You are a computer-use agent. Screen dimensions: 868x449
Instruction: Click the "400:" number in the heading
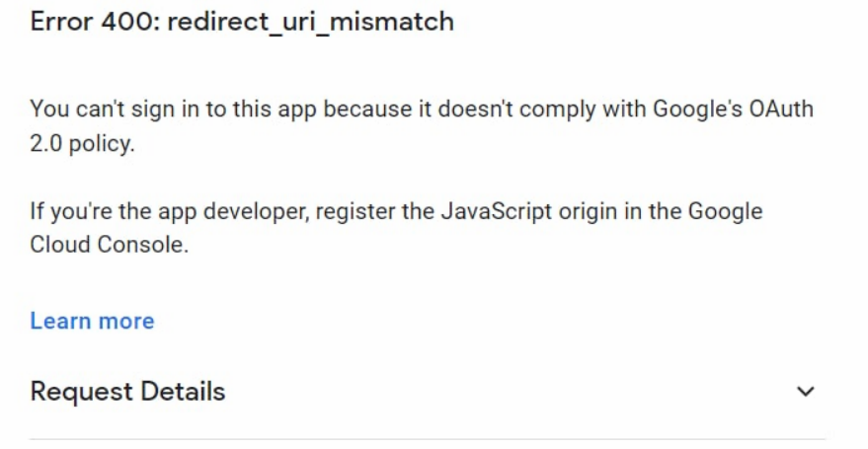[130, 22]
